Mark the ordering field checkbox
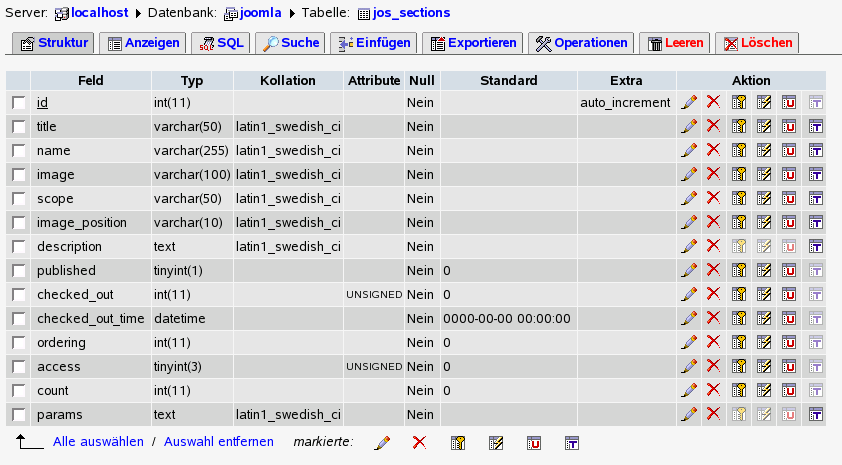This screenshot has height=465, width=842. tap(19, 343)
